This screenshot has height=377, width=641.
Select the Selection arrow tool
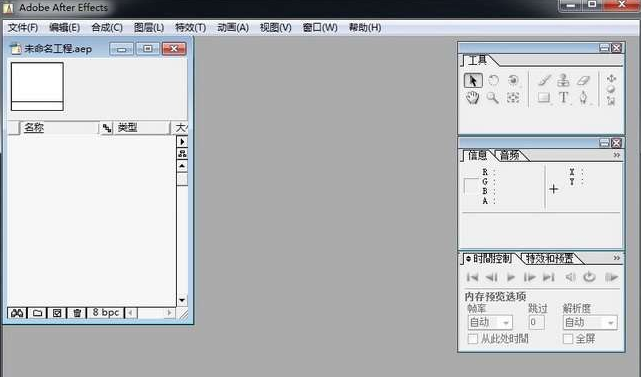473,81
